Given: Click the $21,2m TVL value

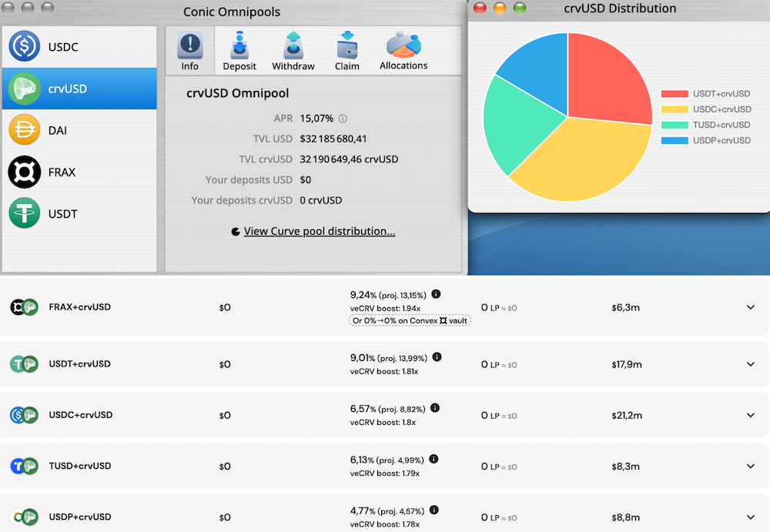Looking at the screenshot, I should point(627,416).
